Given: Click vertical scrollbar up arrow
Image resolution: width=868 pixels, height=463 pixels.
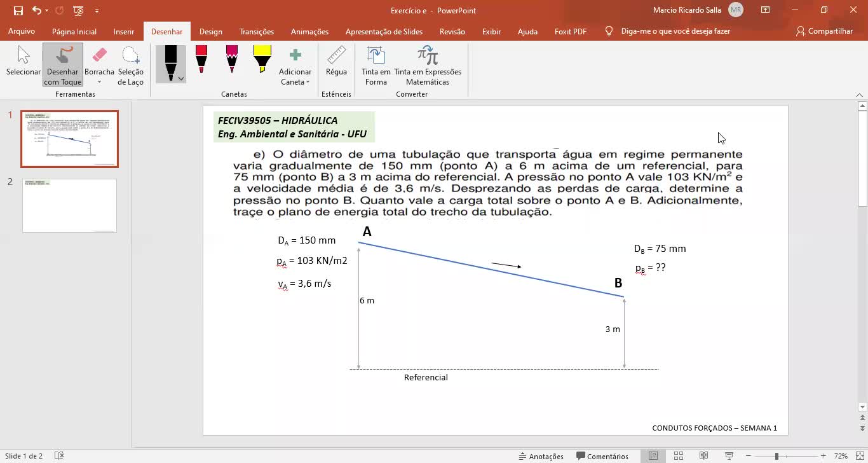Looking at the screenshot, I should point(862,106).
